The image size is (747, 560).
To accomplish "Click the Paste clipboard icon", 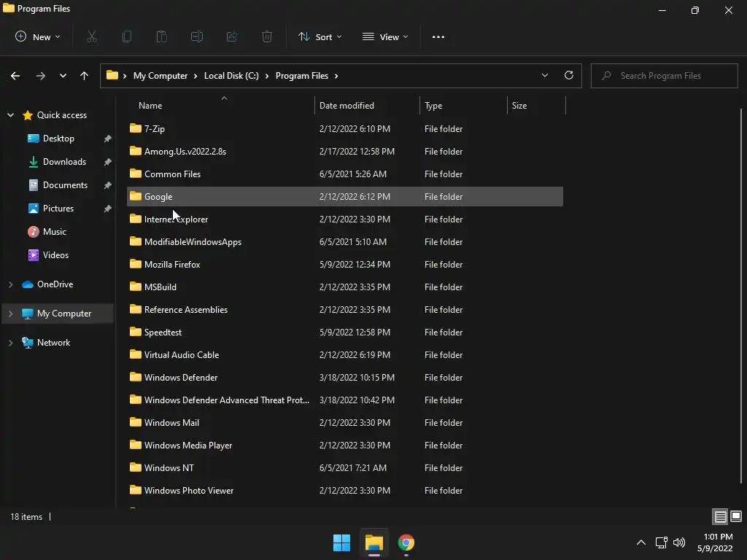I will tap(162, 36).
